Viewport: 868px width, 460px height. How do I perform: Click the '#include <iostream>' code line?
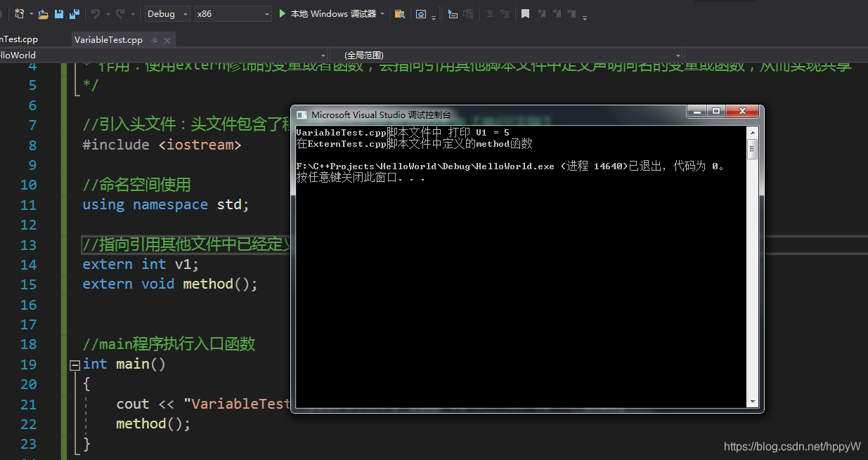[x=162, y=145]
